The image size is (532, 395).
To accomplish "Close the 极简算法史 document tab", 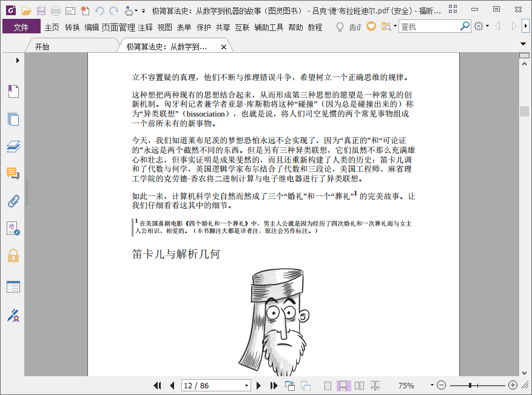I will tap(224, 47).
